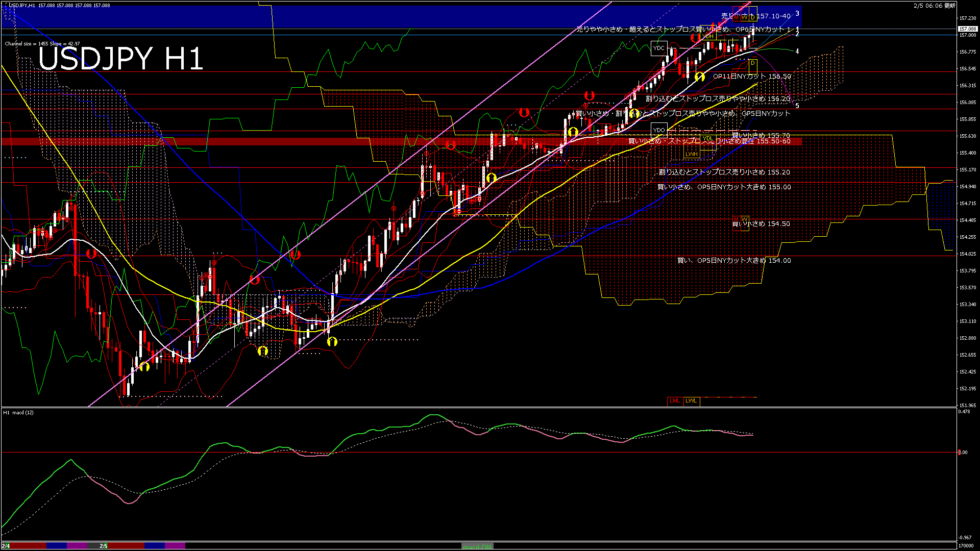The height and width of the screenshot is (551, 980).
Task: Click the forecast line label number 5
Action: [797, 106]
